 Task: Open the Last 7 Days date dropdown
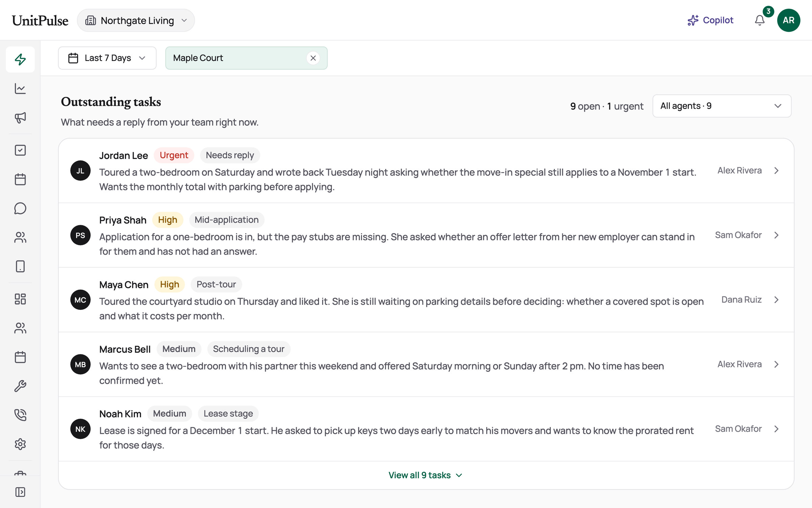click(107, 58)
